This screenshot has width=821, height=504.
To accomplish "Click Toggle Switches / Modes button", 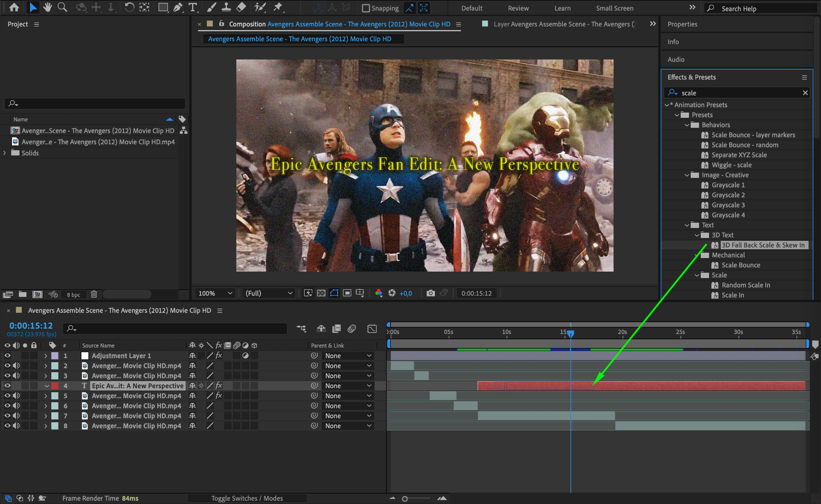I will (247, 498).
